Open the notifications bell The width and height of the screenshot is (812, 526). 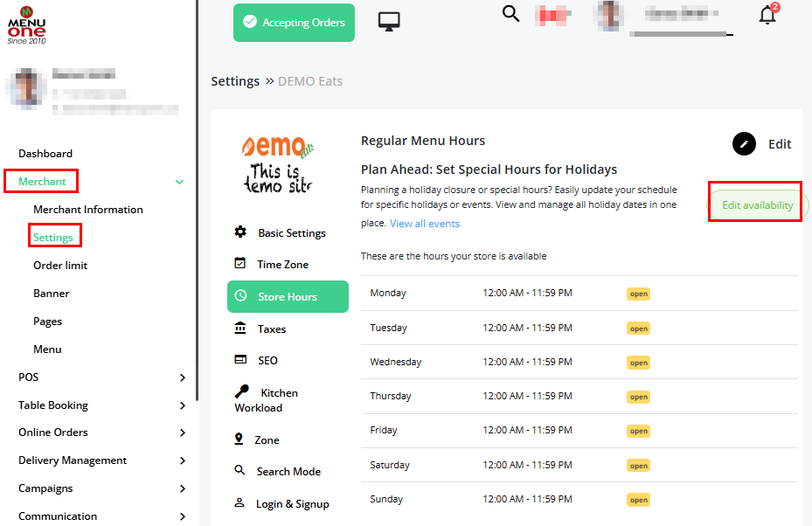pos(767,16)
